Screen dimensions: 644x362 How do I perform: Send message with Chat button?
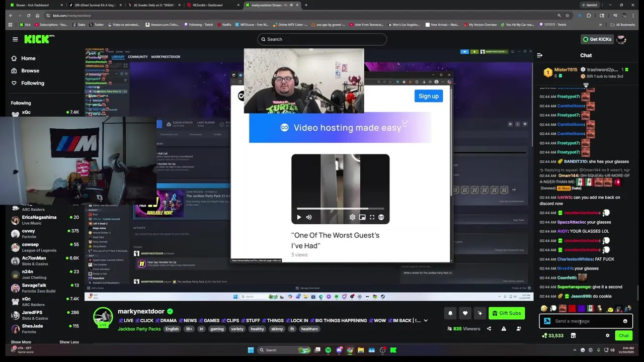[x=623, y=335]
